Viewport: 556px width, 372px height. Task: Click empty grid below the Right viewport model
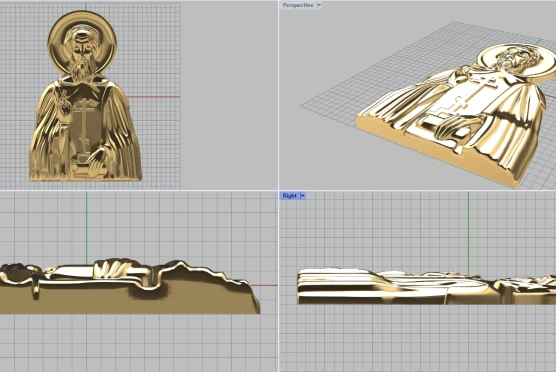point(418,337)
